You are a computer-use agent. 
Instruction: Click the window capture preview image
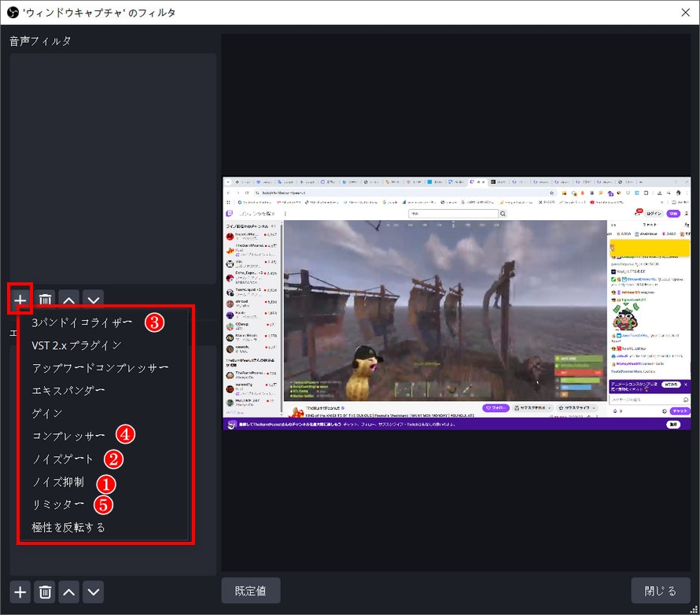[x=456, y=303]
